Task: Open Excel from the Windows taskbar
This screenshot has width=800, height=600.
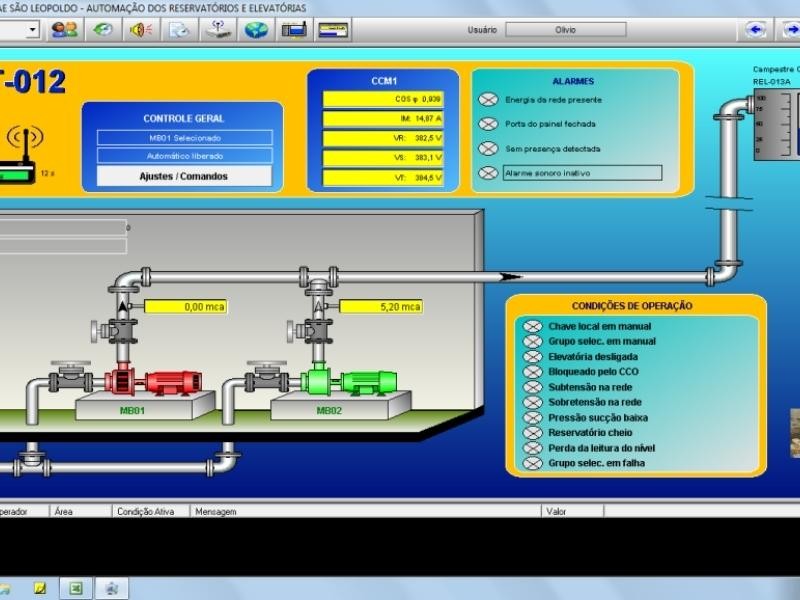Action: click(x=74, y=588)
